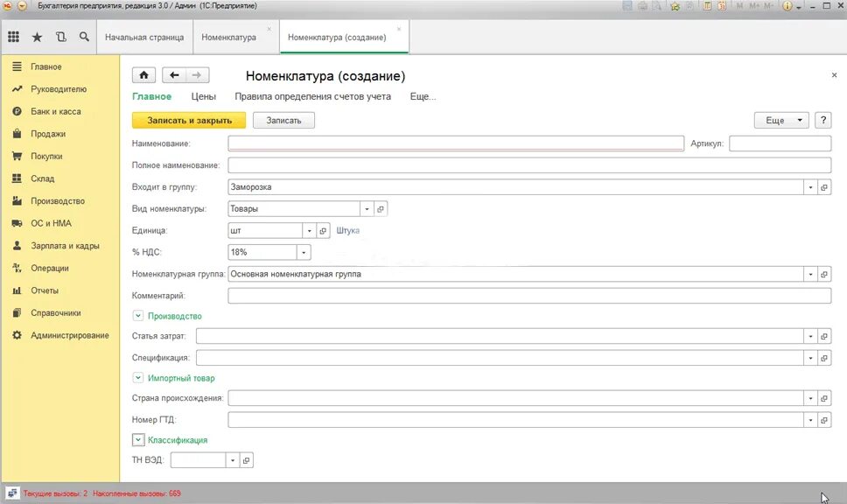Open the Цены form section
Image resolution: width=847 pixels, height=504 pixels.
(x=203, y=96)
